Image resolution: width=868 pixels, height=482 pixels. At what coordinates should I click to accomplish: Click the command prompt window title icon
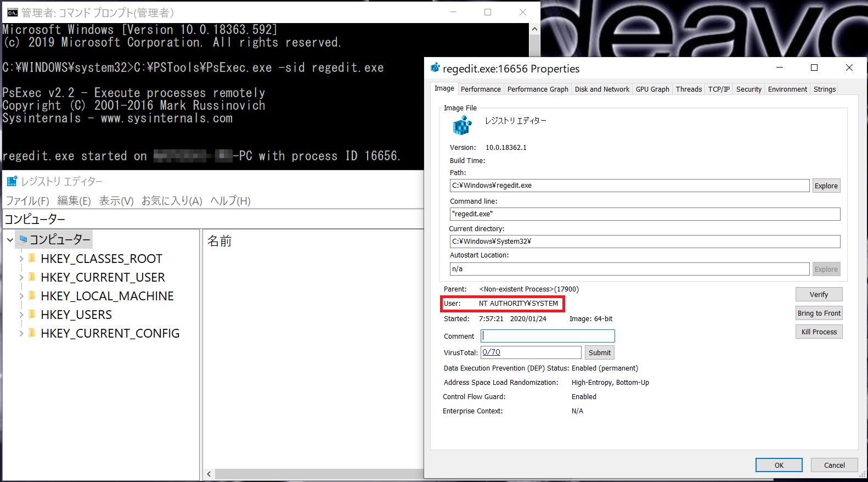point(12,12)
